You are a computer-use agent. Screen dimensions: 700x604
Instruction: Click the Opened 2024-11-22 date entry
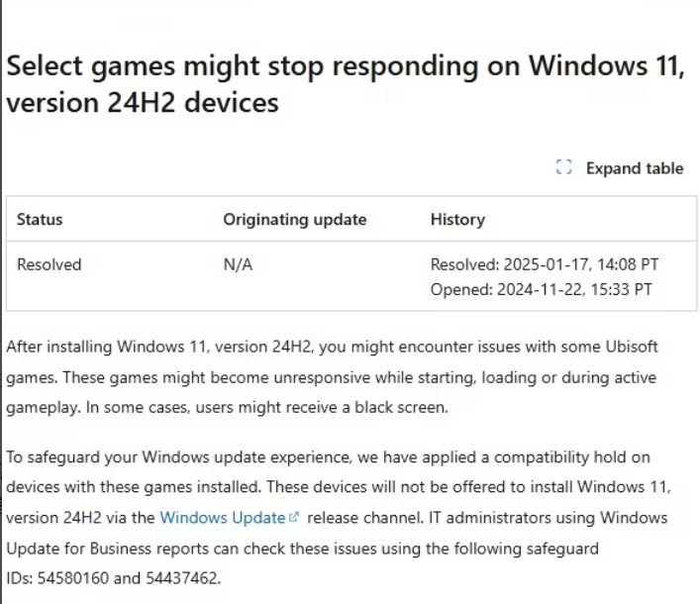tap(541, 289)
